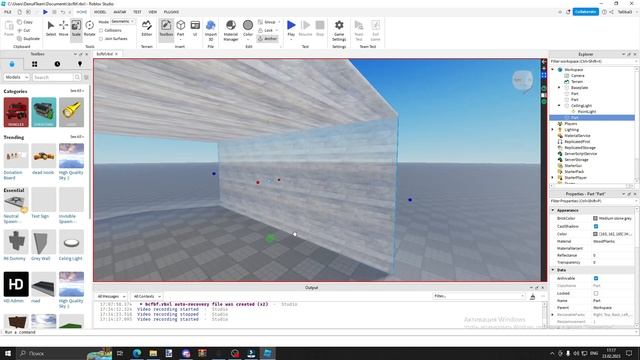Switch to the AVATAR ribbon tab
Image resolution: width=640 pixels, height=360 pixels.
pos(120,12)
